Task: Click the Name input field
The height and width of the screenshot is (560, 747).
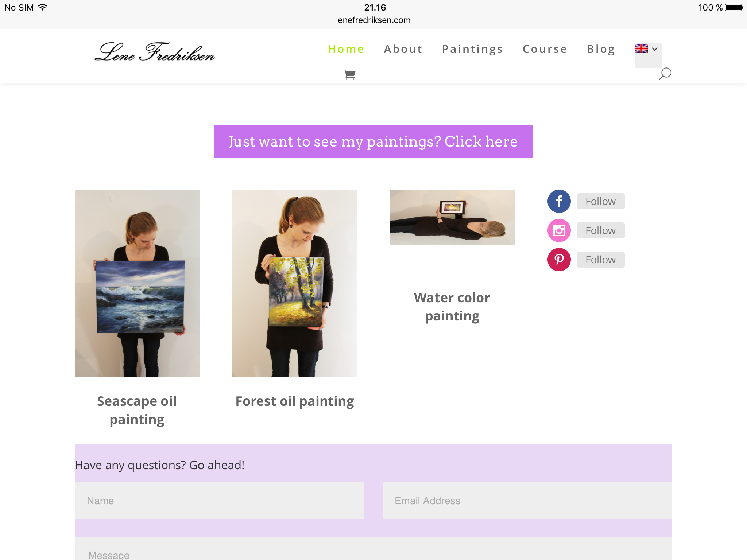Action: click(x=219, y=501)
